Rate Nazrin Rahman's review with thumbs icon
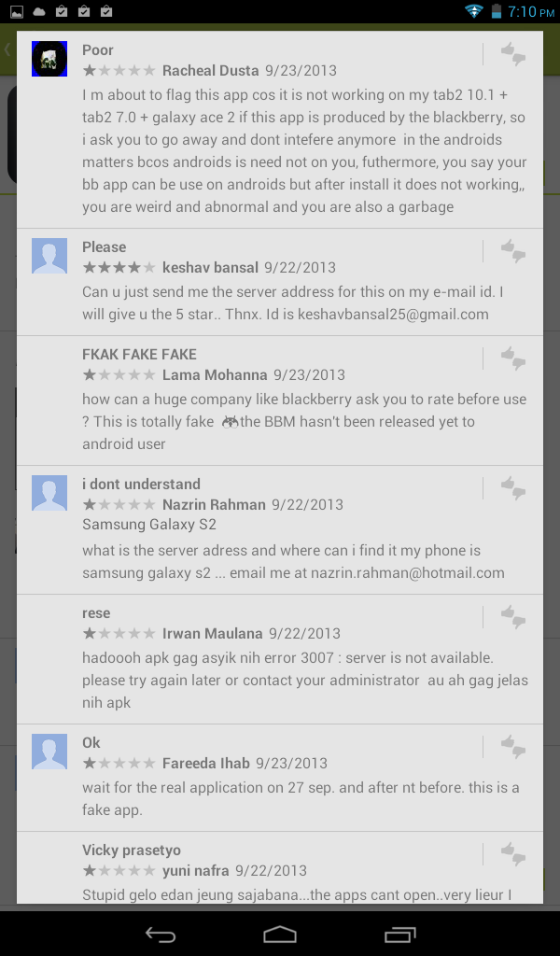The width and height of the screenshot is (560, 956). click(x=513, y=488)
